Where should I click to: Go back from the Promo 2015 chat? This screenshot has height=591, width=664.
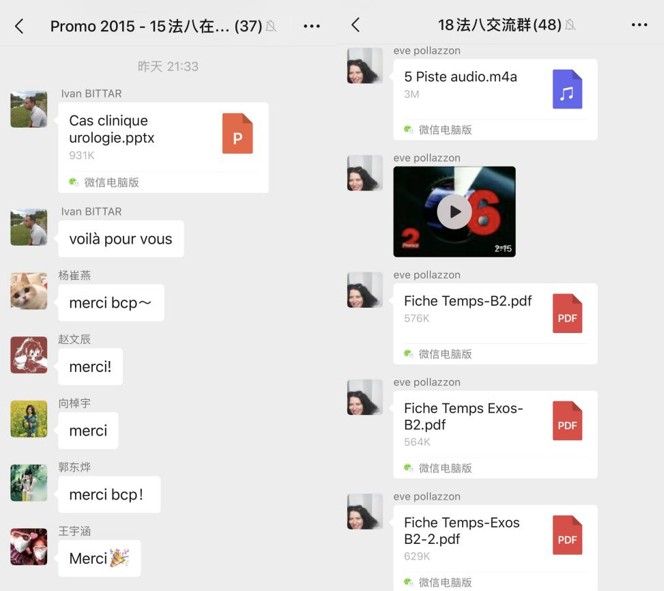(19, 26)
